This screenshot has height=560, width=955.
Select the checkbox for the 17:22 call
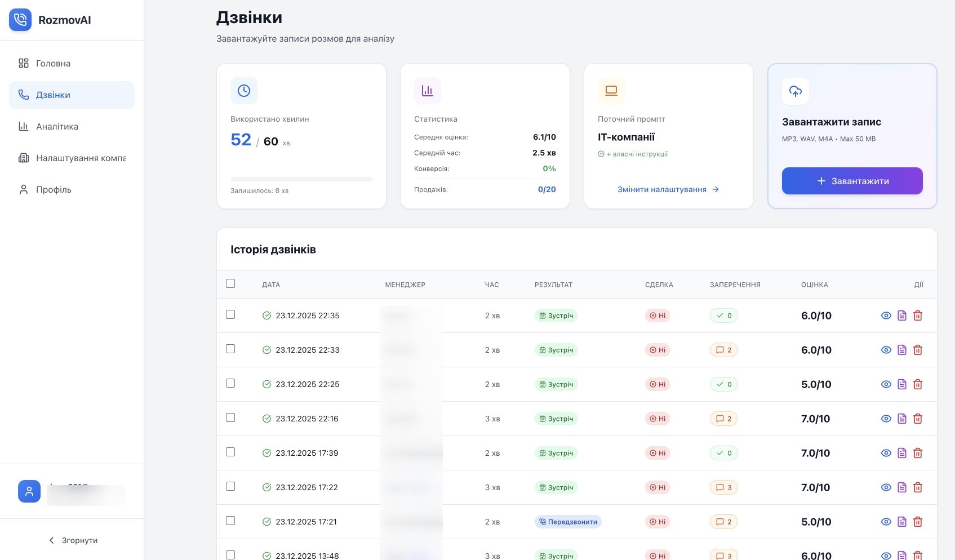pos(230,486)
